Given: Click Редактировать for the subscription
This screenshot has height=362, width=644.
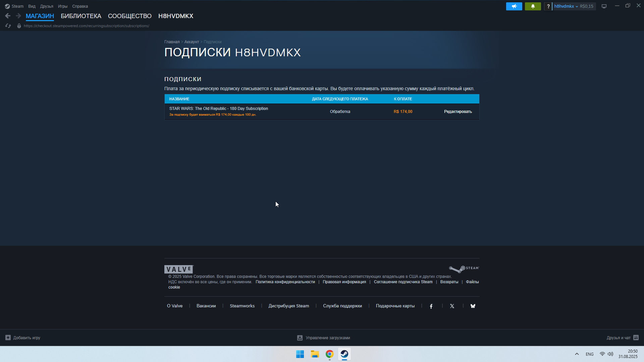Looking at the screenshot, I should (x=458, y=112).
